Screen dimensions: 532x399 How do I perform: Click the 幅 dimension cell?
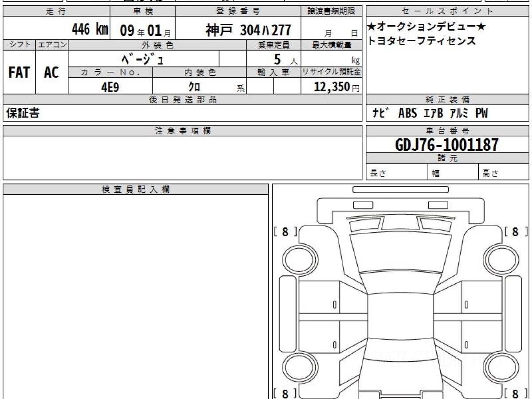tap(454, 172)
